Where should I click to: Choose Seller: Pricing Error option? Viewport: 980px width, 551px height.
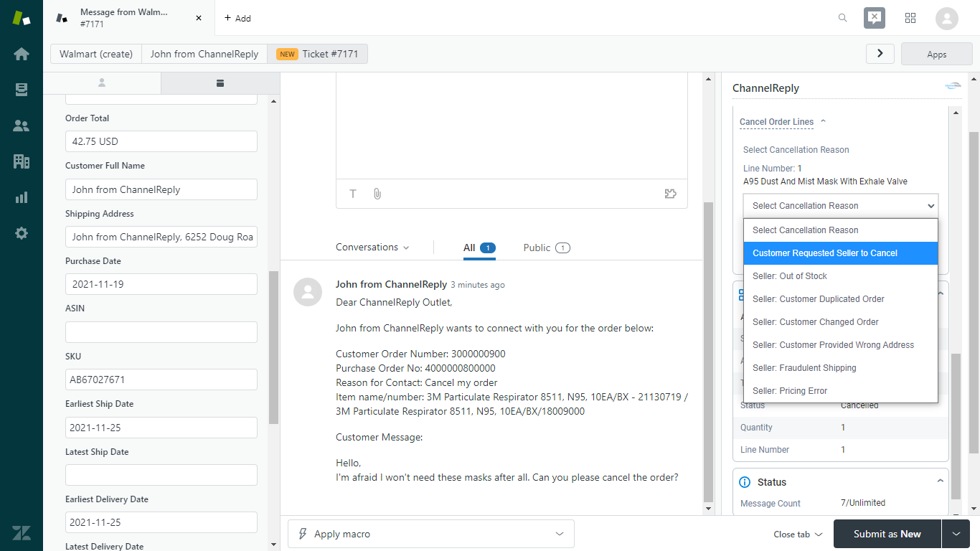click(x=841, y=391)
